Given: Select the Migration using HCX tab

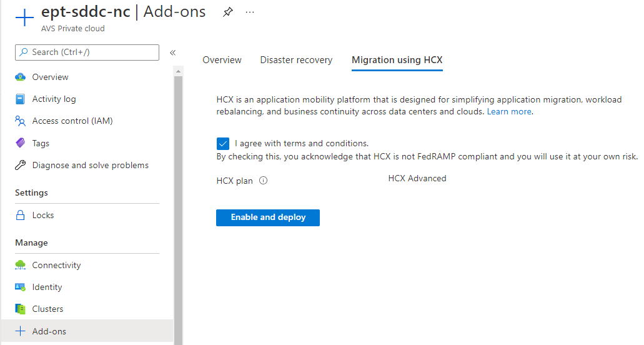Looking at the screenshot, I should tap(397, 60).
